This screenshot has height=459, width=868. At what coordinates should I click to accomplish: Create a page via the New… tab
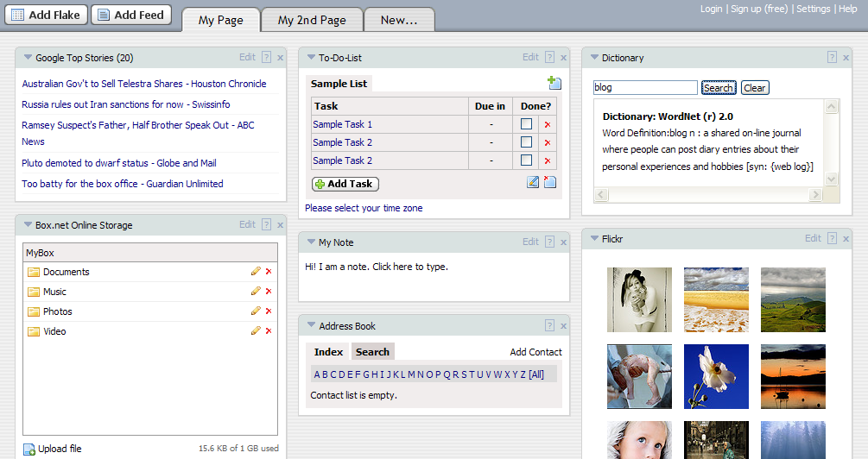(399, 21)
